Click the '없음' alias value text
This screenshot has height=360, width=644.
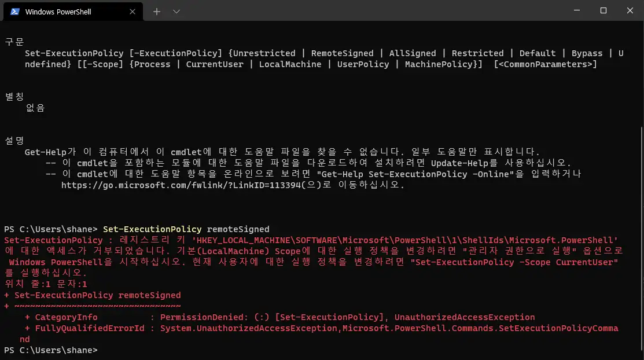click(x=35, y=108)
